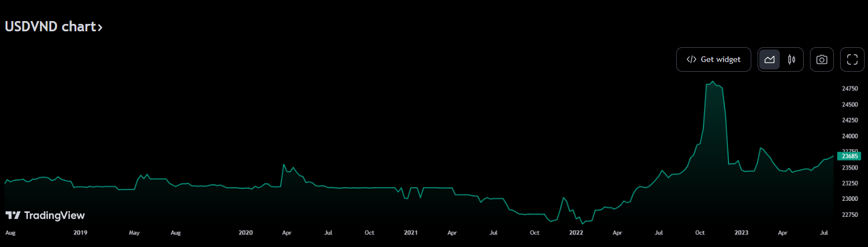Image resolution: width=868 pixels, height=247 pixels.
Task: Click the embed code icon in Get widget
Action: click(x=692, y=60)
